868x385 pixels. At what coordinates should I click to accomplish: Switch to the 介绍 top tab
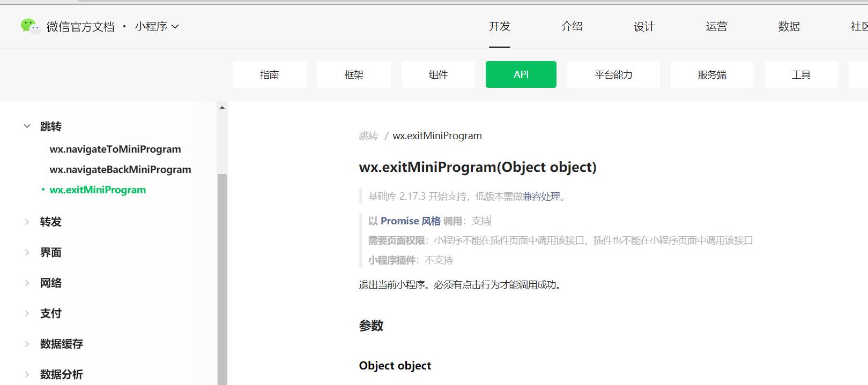click(572, 26)
